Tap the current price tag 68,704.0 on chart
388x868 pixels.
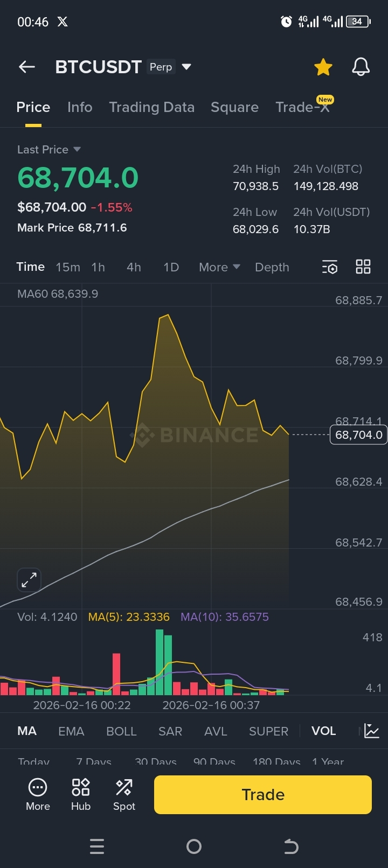358,435
